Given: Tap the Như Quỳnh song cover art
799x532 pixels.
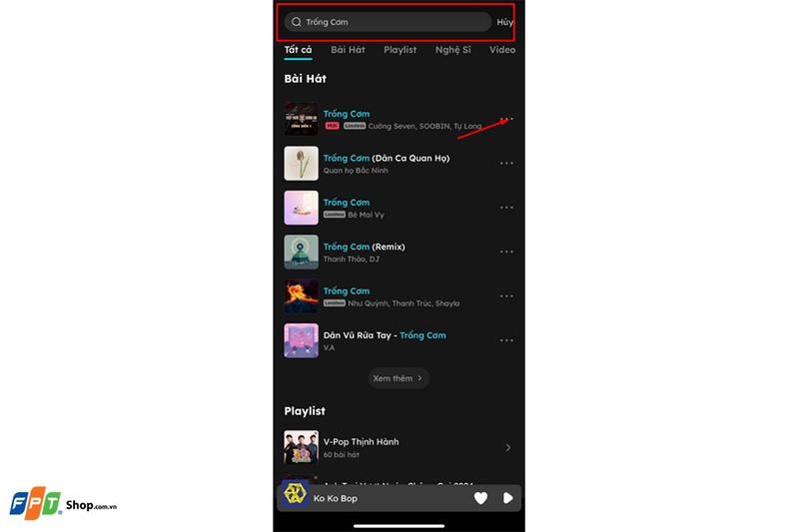Looking at the screenshot, I should pyautogui.click(x=302, y=296).
